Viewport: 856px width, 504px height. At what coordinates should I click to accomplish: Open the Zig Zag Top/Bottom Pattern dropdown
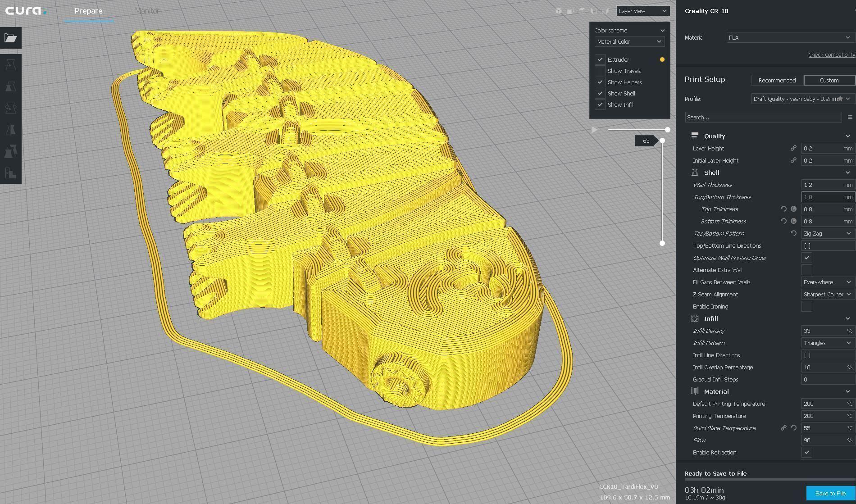[x=828, y=233]
